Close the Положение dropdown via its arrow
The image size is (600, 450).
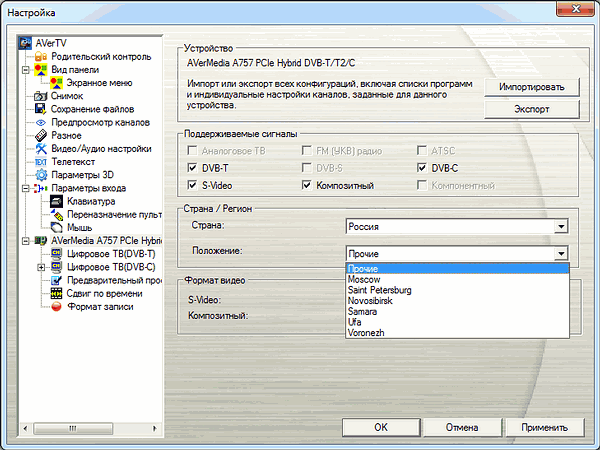tap(561, 254)
